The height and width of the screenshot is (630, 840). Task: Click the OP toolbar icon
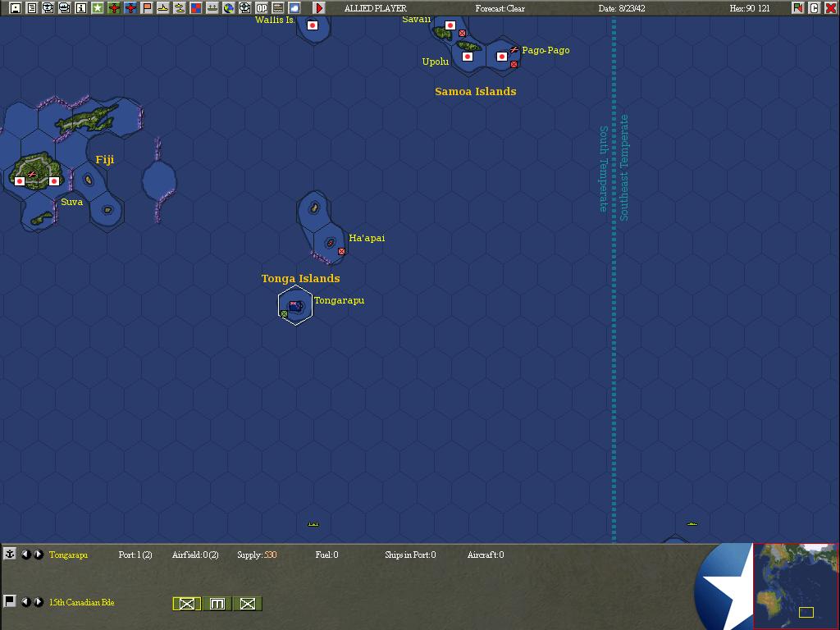pos(262,8)
